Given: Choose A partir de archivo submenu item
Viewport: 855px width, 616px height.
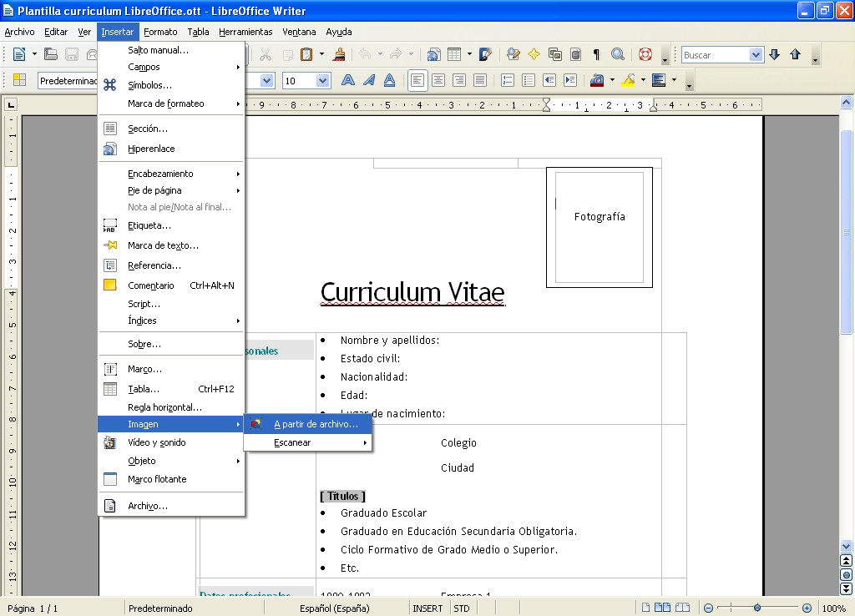Looking at the screenshot, I should coord(308,424).
